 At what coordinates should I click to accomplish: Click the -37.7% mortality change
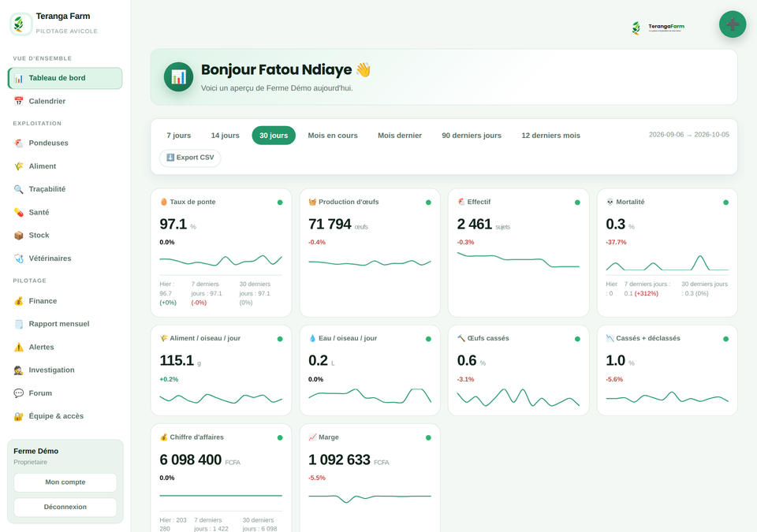click(616, 242)
